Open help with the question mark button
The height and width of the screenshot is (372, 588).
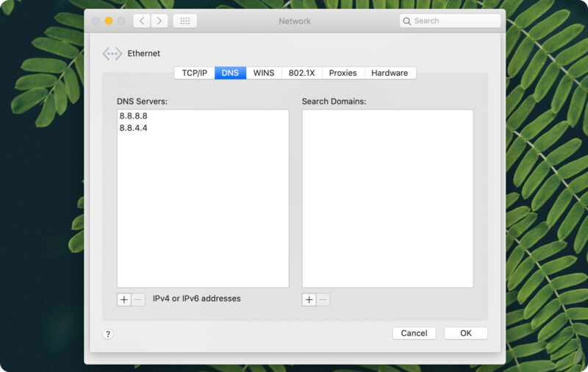[108, 334]
